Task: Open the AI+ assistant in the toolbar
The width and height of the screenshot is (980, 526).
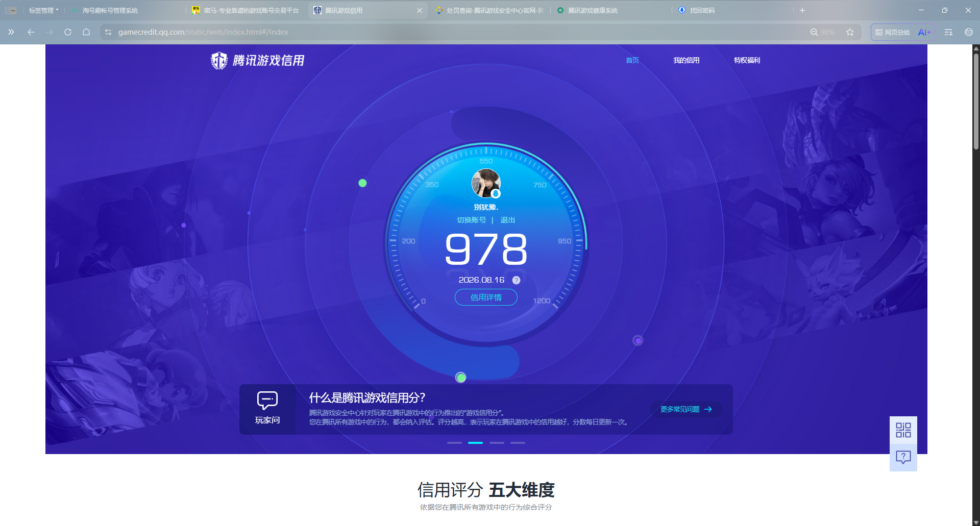Action: pos(924,32)
